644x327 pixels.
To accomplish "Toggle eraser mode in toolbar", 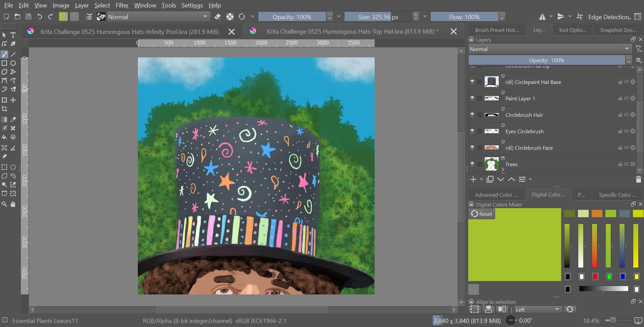I will 217,17.
